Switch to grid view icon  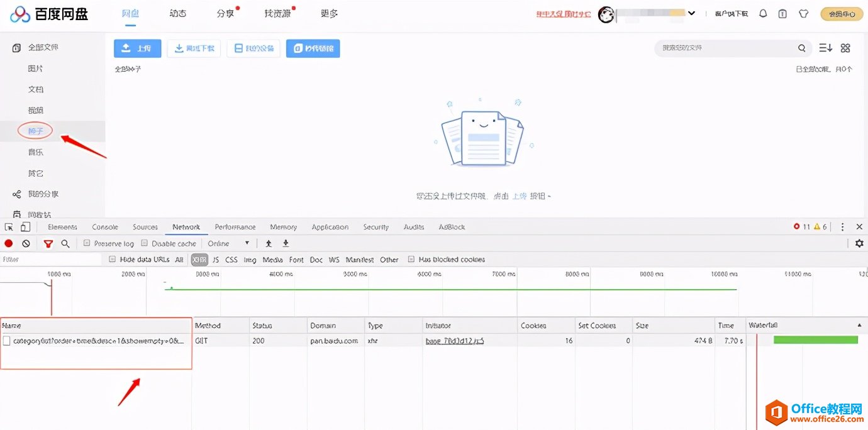pos(845,48)
